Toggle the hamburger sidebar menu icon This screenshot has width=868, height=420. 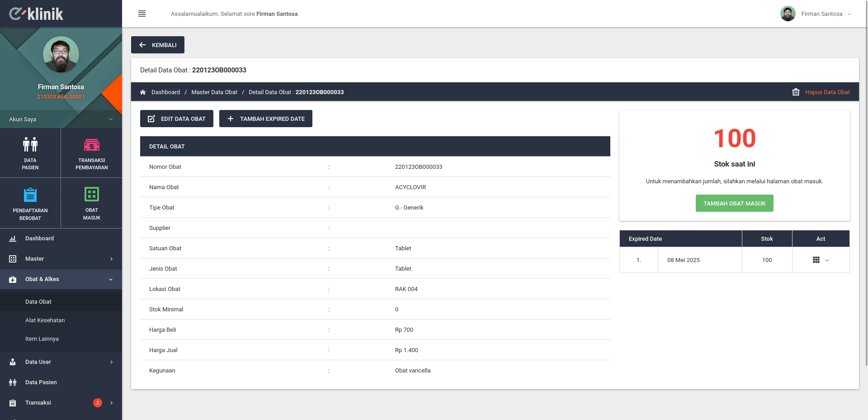coord(142,14)
